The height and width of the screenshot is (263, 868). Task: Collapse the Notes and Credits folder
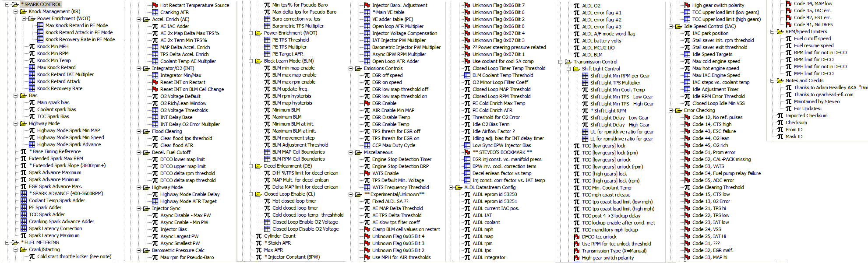(x=772, y=81)
